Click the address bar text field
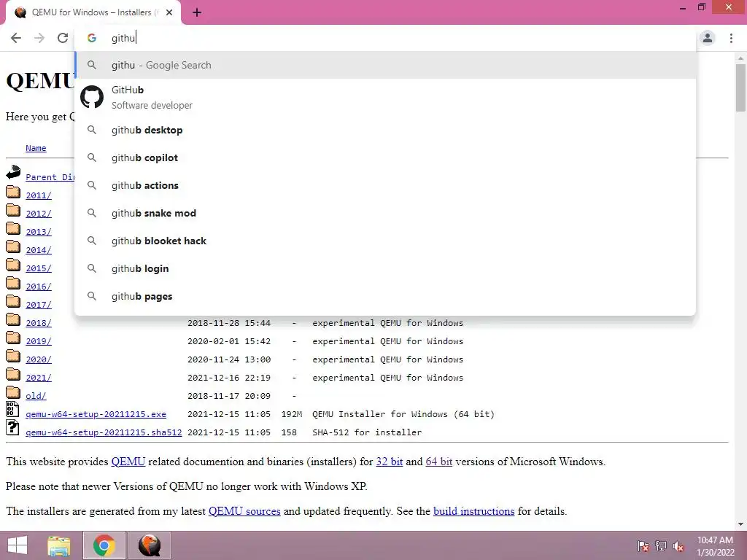Screen dimensions: 747x560 click(x=385, y=38)
